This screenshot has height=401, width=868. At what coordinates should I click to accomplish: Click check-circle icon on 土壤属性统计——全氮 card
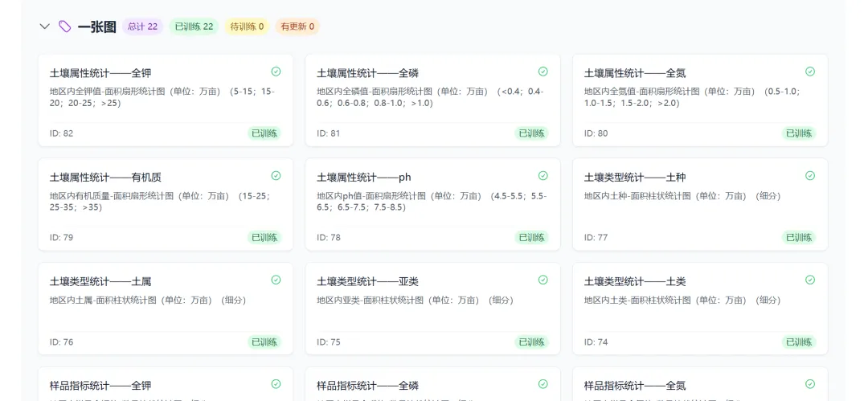pos(810,72)
